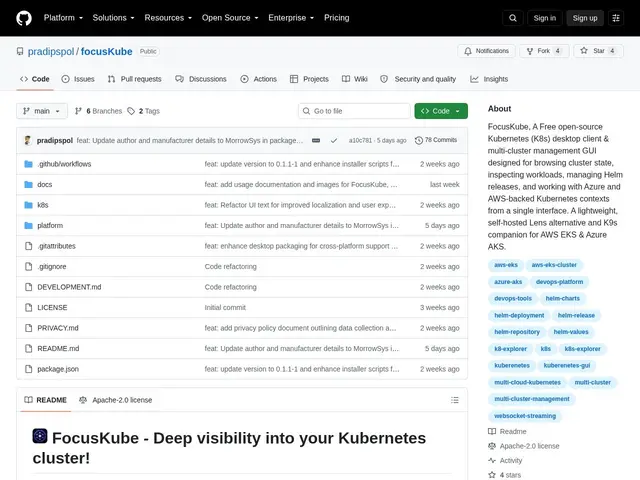Screen dimensions: 640x480
Task: Expand the commit message ellipsis icon
Action: click(316, 140)
